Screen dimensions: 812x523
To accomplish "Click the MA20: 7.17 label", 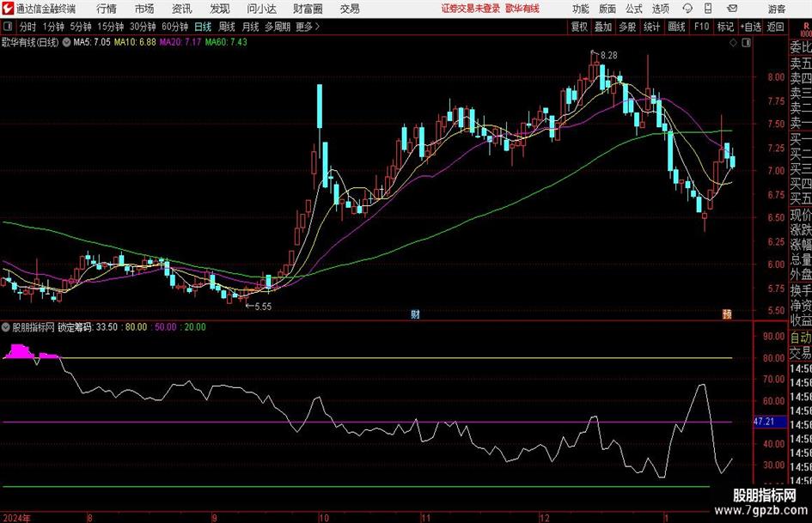I will [x=180, y=42].
